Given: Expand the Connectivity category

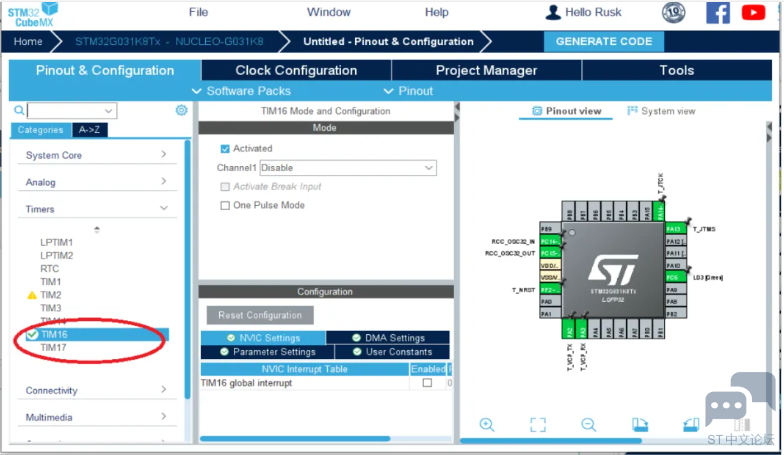Looking at the screenshot, I should click(96, 390).
